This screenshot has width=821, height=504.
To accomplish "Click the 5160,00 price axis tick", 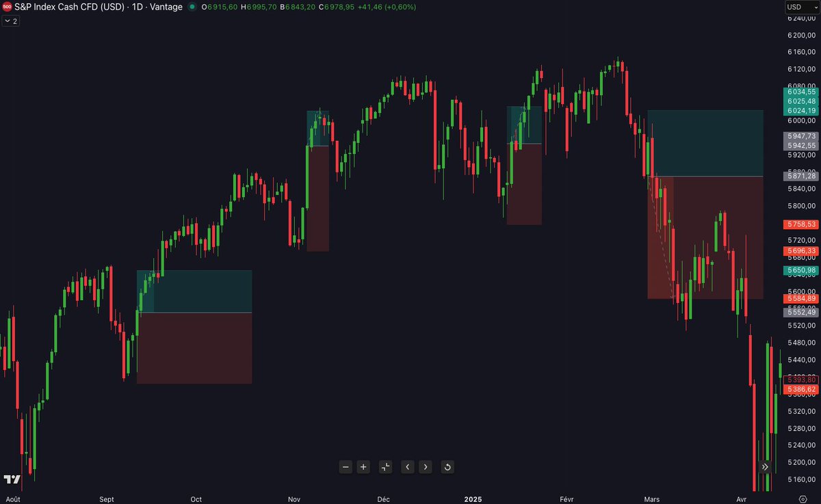I will point(801,480).
